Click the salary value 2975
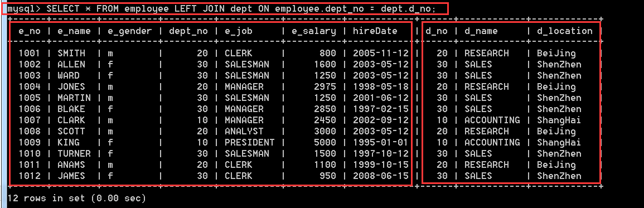644x208 pixels. coord(325,86)
